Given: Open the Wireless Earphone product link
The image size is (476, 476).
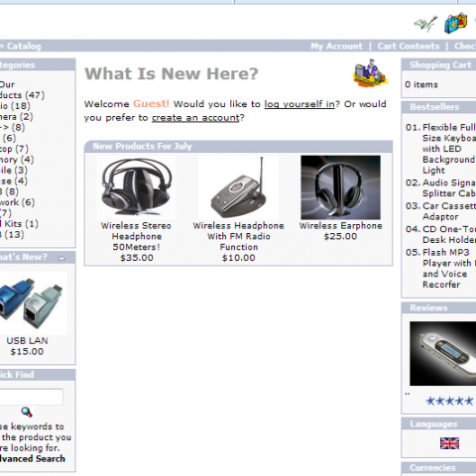Looking at the screenshot, I should pyautogui.click(x=341, y=226).
